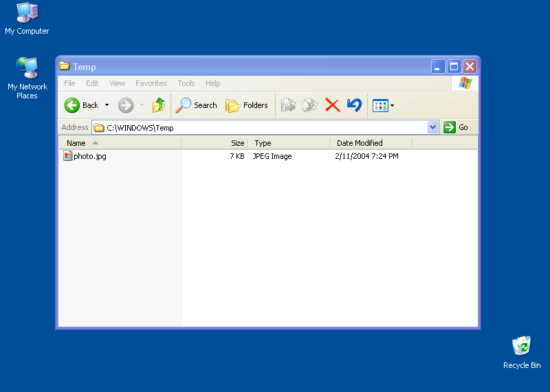Screen dimensions: 550x392
Task: Select the Recycle Bin desktop icon
Action: [x=522, y=352]
